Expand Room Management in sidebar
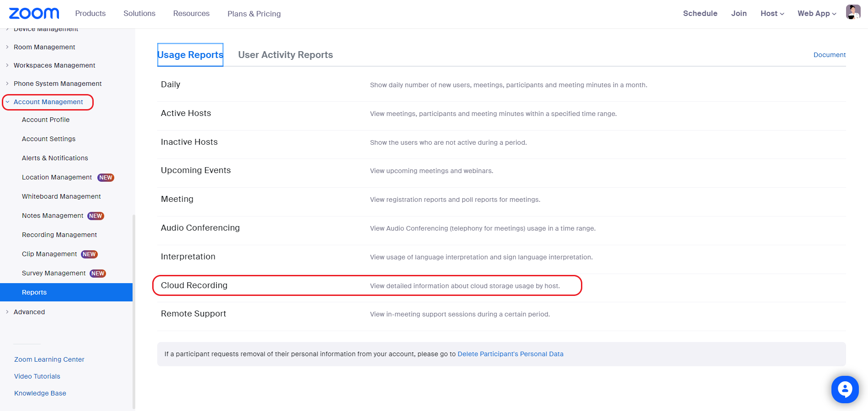This screenshot has height=411, width=868. click(x=44, y=47)
